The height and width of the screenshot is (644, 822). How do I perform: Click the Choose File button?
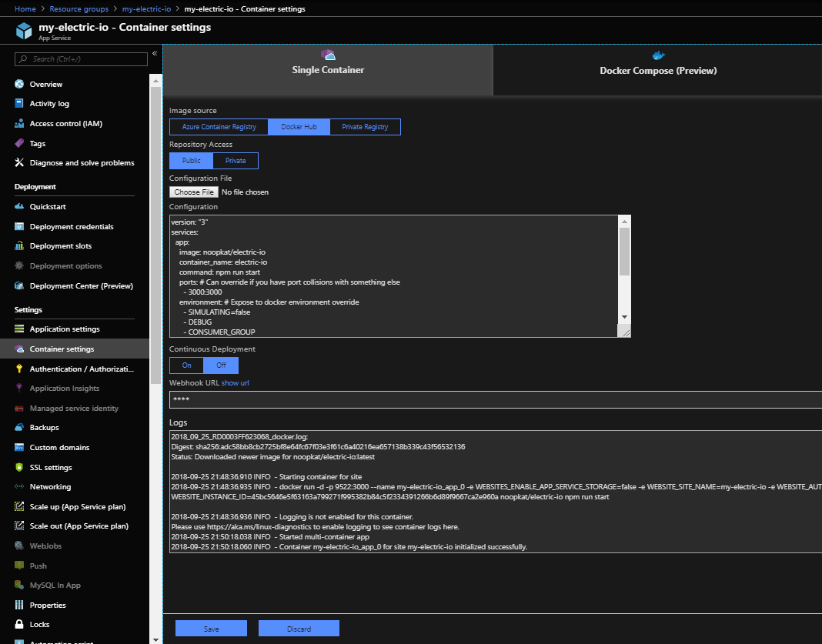coord(194,192)
